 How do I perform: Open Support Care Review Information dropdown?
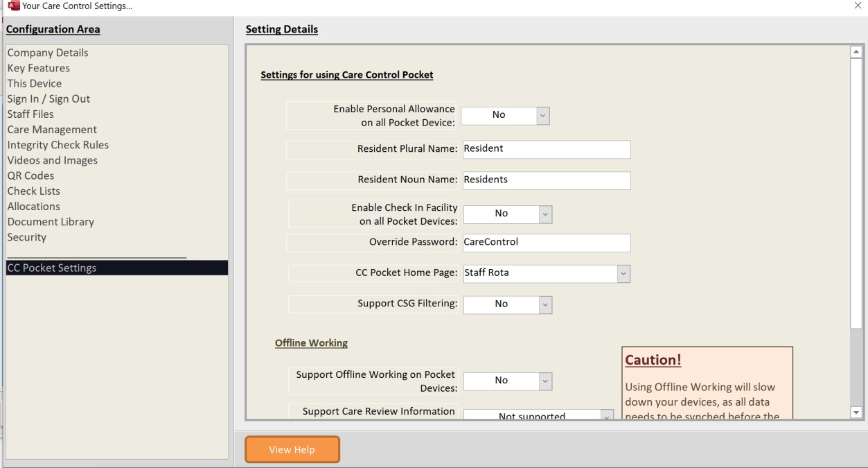[x=607, y=415]
